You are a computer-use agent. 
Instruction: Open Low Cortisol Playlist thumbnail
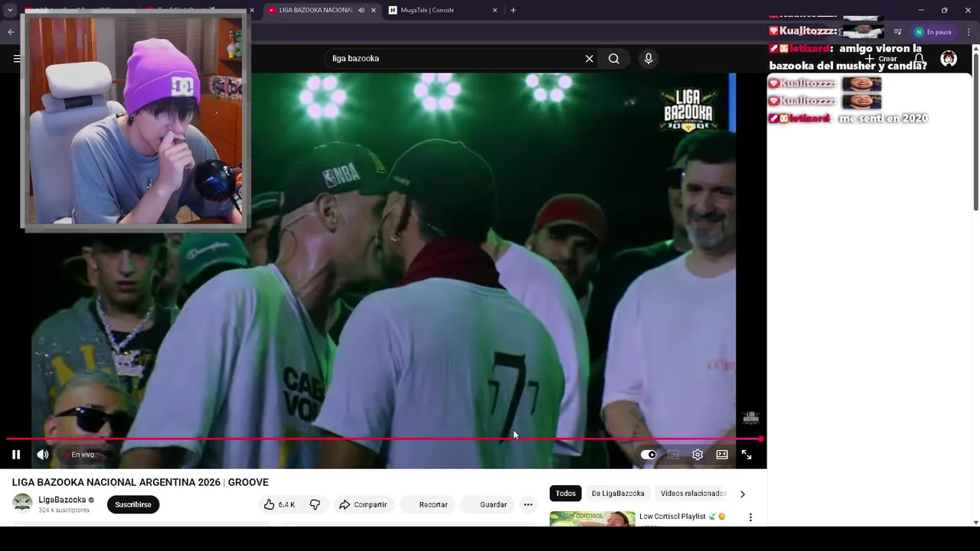(593, 519)
